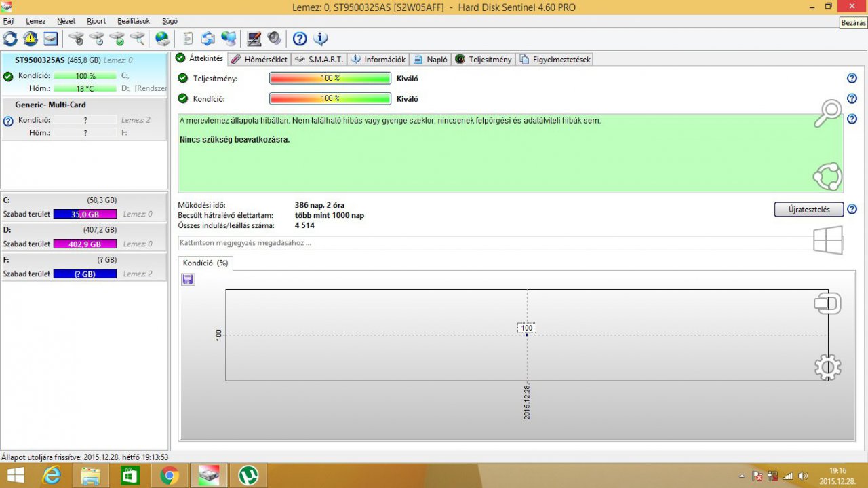Click the Kondíció 100 % gradient bar

(x=330, y=98)
